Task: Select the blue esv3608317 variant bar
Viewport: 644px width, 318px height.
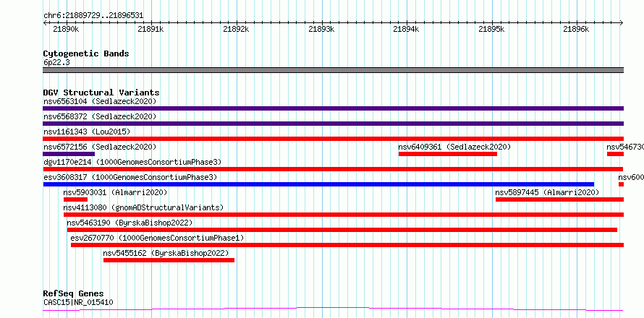Action: (318, 184)
